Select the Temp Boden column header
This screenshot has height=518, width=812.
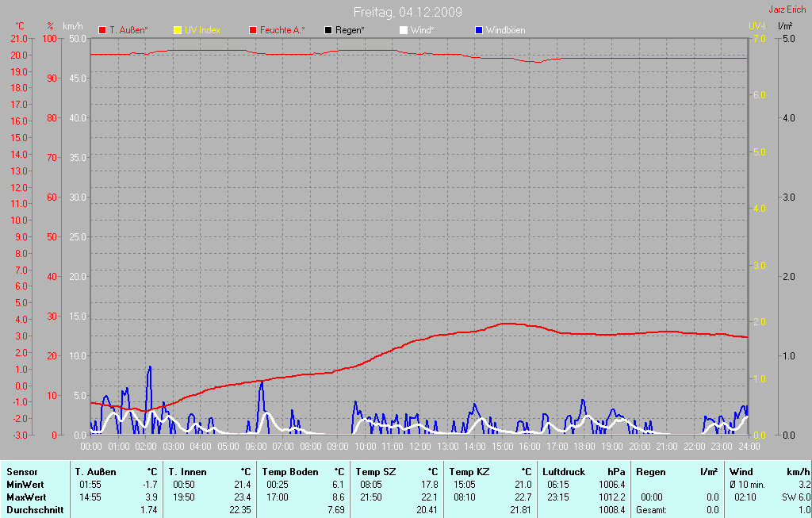click(x=290, y=472)
